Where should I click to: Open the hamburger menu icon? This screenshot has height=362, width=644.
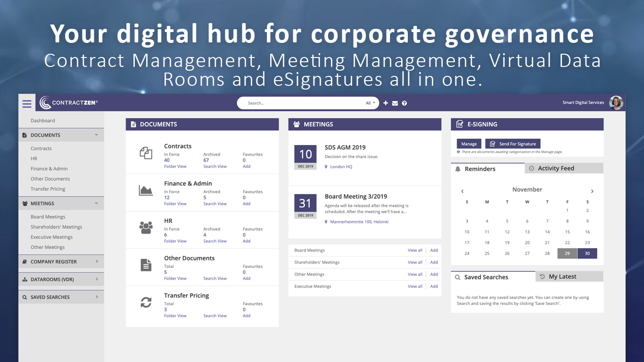[27, 104]
